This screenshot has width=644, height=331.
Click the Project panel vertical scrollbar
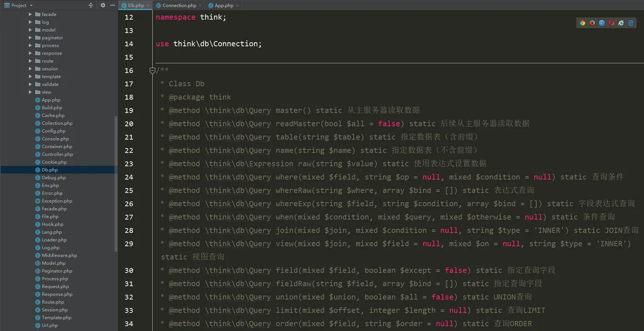pos(116,184)
